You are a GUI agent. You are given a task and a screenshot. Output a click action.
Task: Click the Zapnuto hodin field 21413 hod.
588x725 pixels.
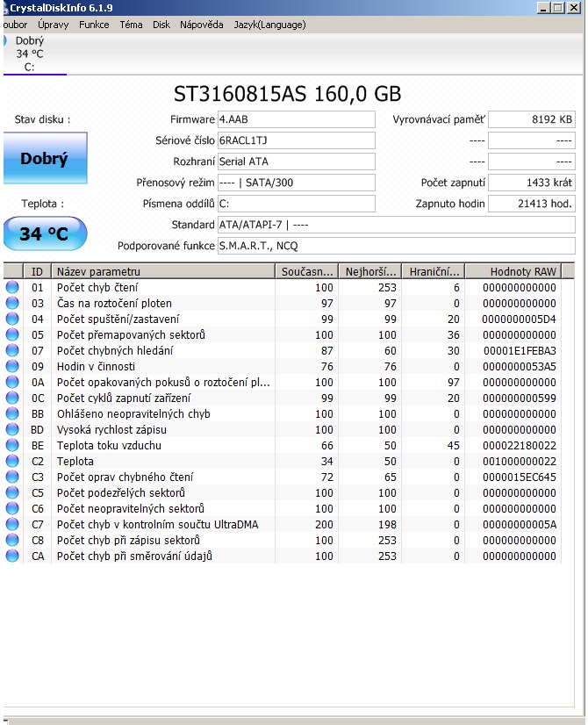pos(532,204)
